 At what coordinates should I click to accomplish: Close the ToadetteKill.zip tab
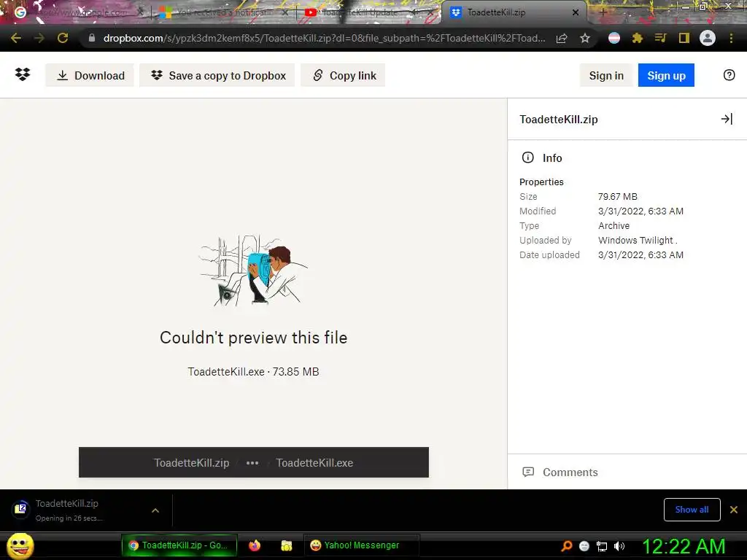pos(576,12)
